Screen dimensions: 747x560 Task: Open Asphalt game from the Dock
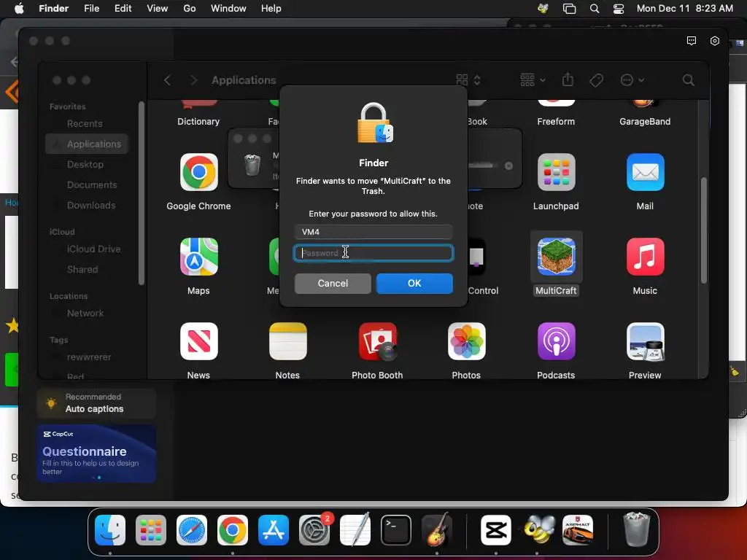(x=578, y=529)
